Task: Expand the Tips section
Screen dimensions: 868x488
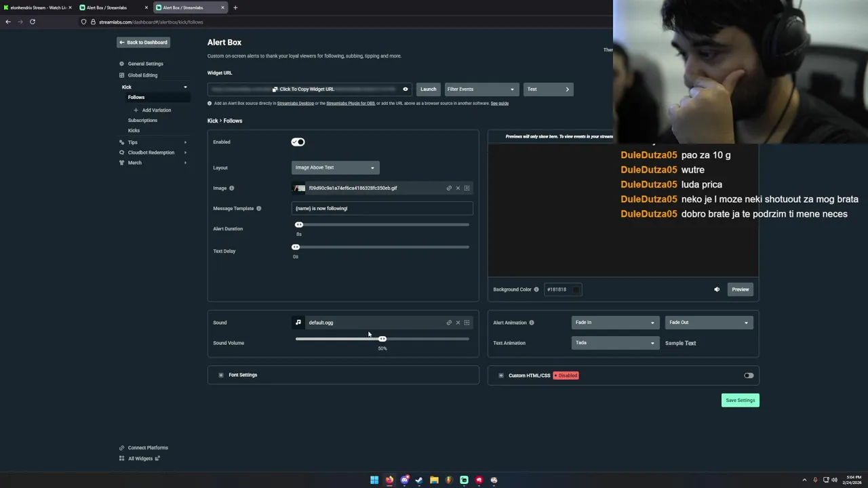Action: [x=185, y=142]
